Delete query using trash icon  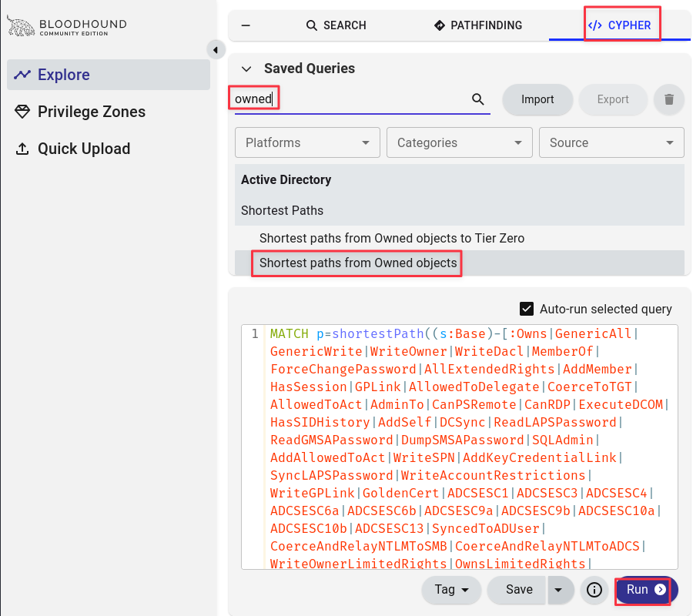click(669, 99)
